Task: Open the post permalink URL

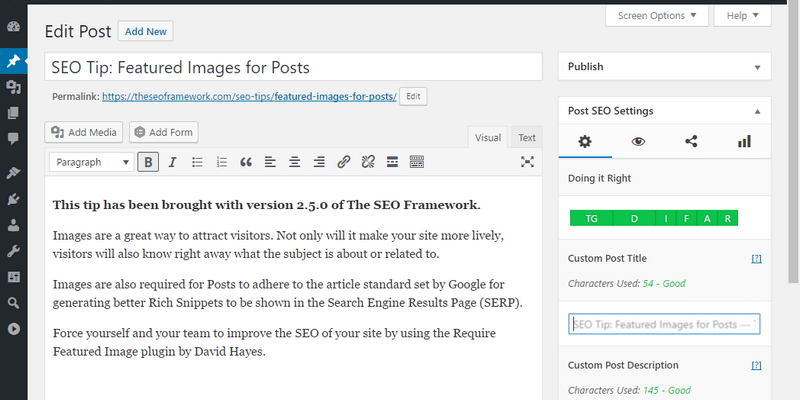Action: [249, 97]
